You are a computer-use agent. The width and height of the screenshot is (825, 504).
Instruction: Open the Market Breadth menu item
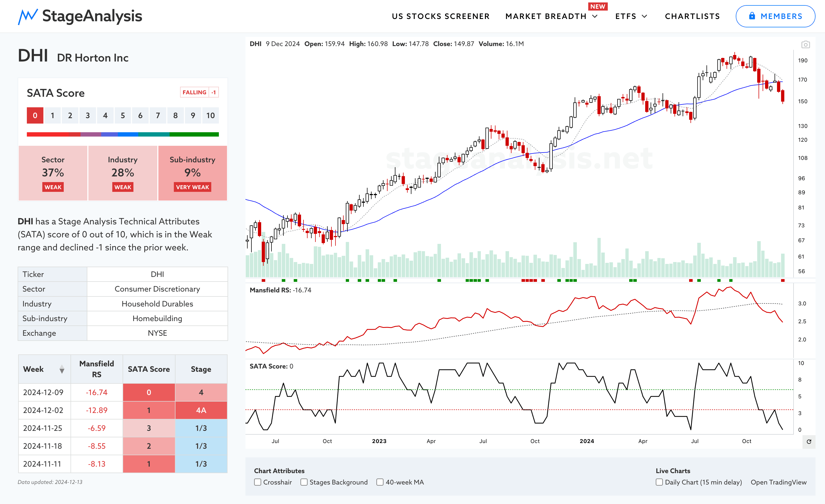[x=546, y=16]
